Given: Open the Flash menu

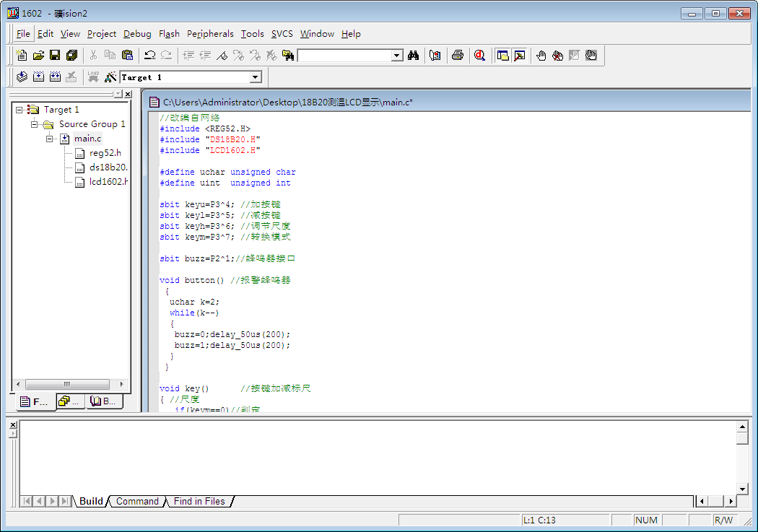Looking at the screenshot, I should tap(169, 34).
